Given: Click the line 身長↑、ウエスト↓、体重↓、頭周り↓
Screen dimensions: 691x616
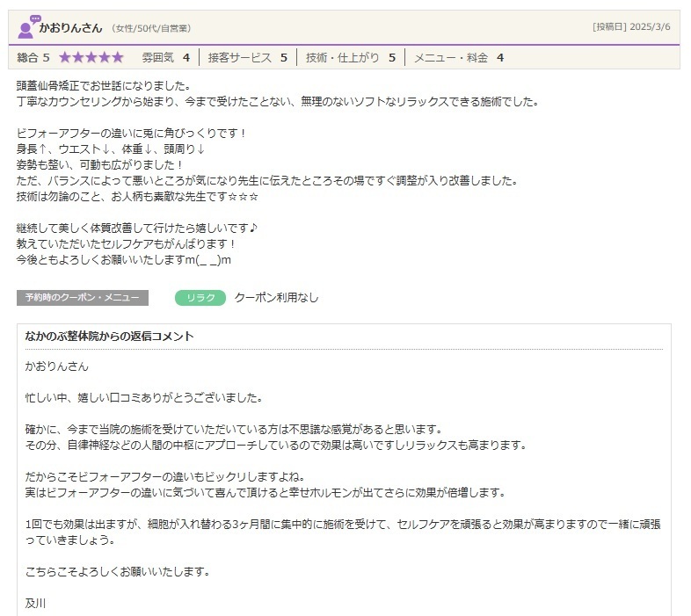Looking at the screenshot, I should [111, 149].
